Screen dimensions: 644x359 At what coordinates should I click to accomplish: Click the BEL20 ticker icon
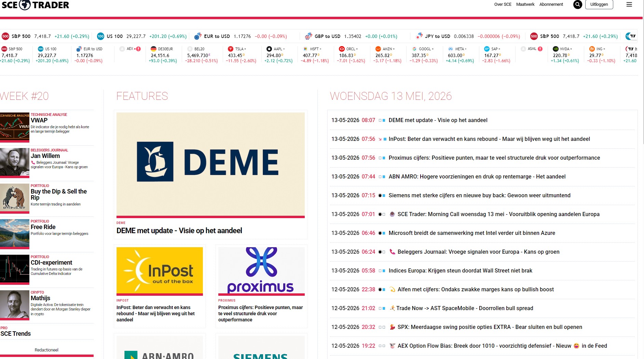pyautogui.click(x=190, y=49)
